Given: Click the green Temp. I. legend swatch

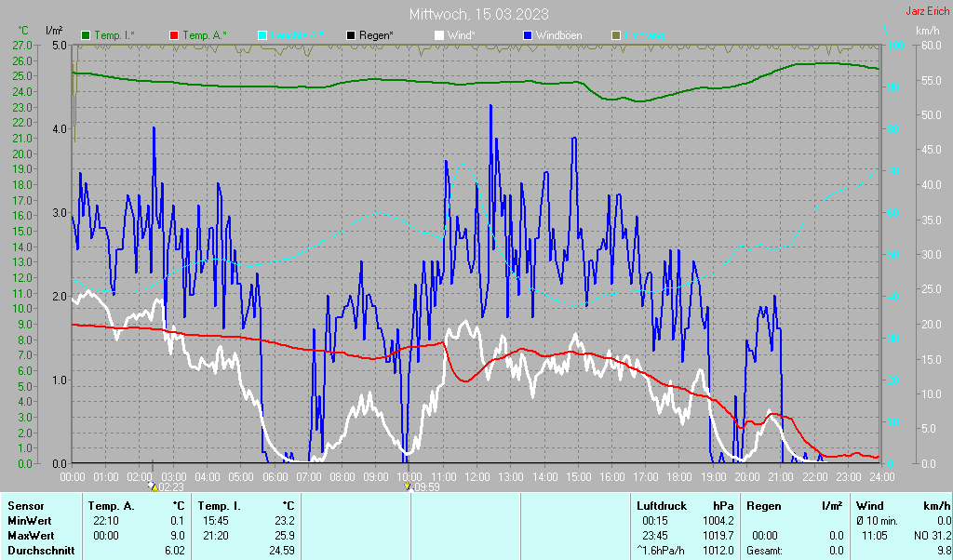Looking at the screenshot, I should tap(87, 35).
